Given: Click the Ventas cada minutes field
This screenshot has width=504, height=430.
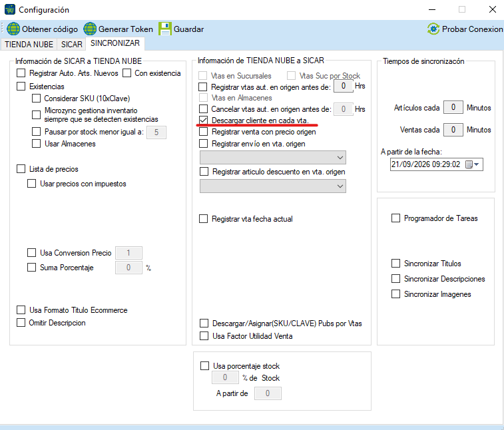Looking at the screenshot, I should coord(453,130).
